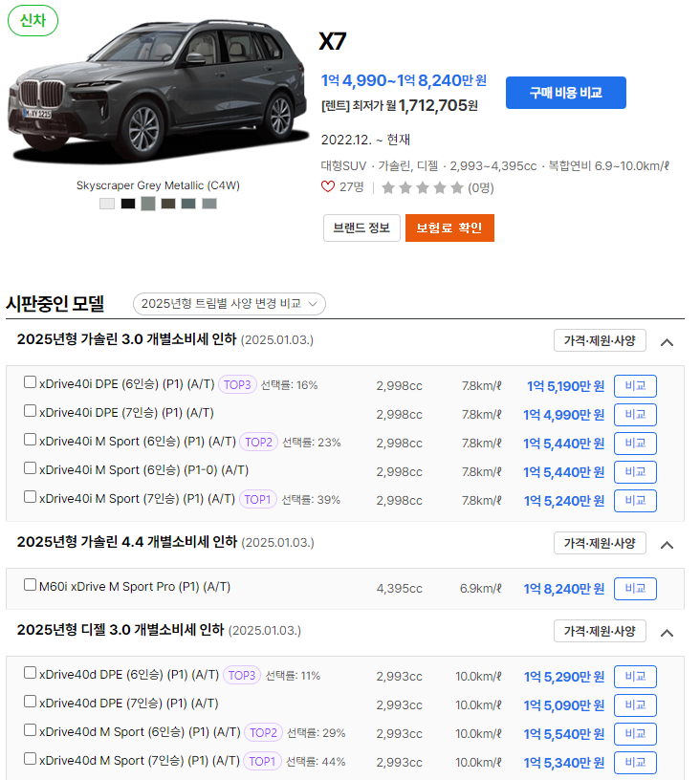Check xDrive40i DPE (6인승) (P1) checkbox
The image size is (700, 780).
point(30,382)
